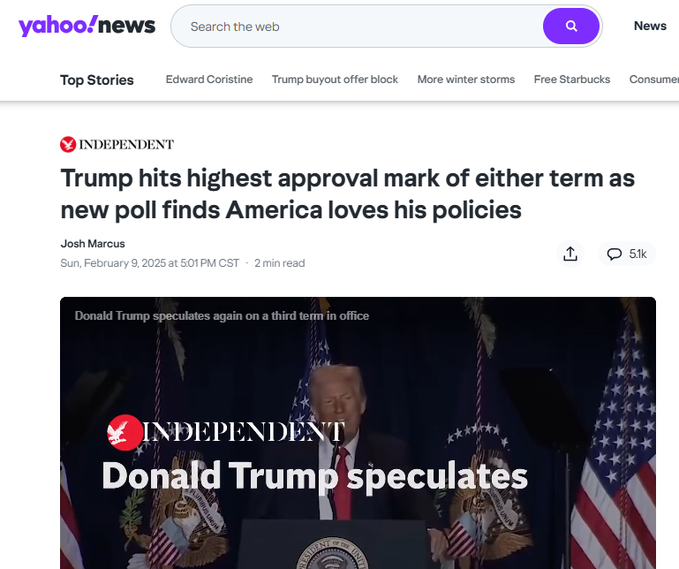Open the News menu item
Viewport: 679px width, 569px height.
click(650, 26)
